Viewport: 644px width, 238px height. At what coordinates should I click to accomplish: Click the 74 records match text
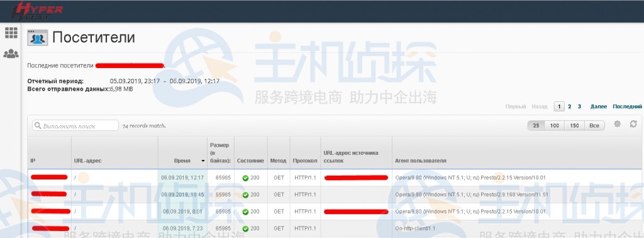tap(144, 126)
